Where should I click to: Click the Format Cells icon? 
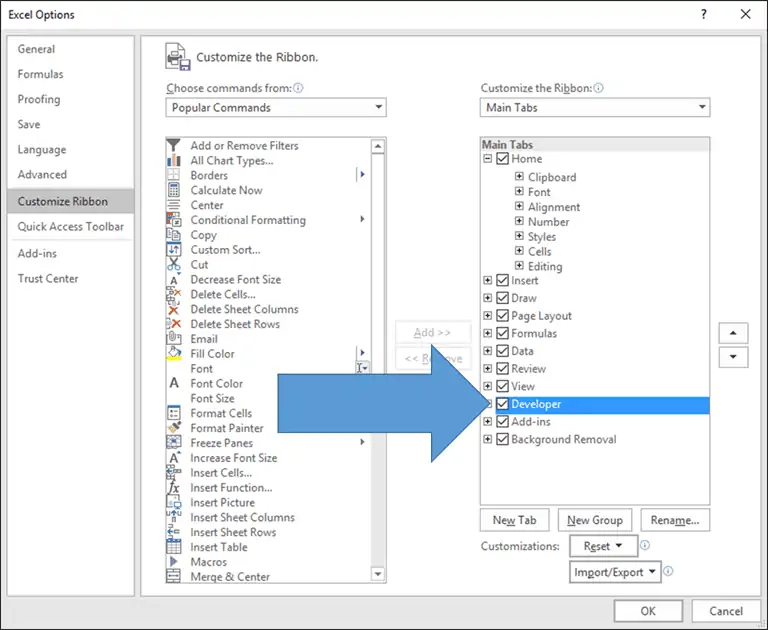[173, 413]
